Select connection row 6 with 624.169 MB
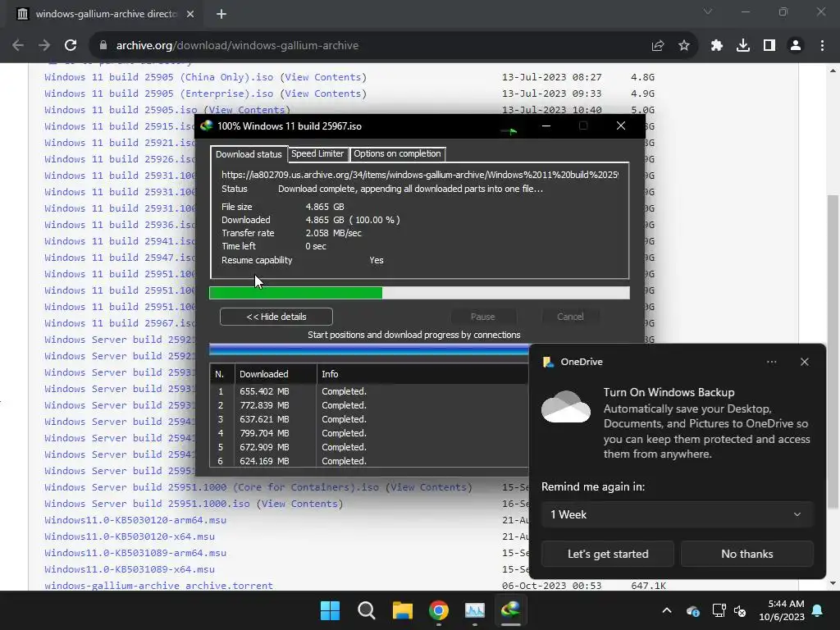Viewport: 840px width, 630px height. tap(369, 461)
